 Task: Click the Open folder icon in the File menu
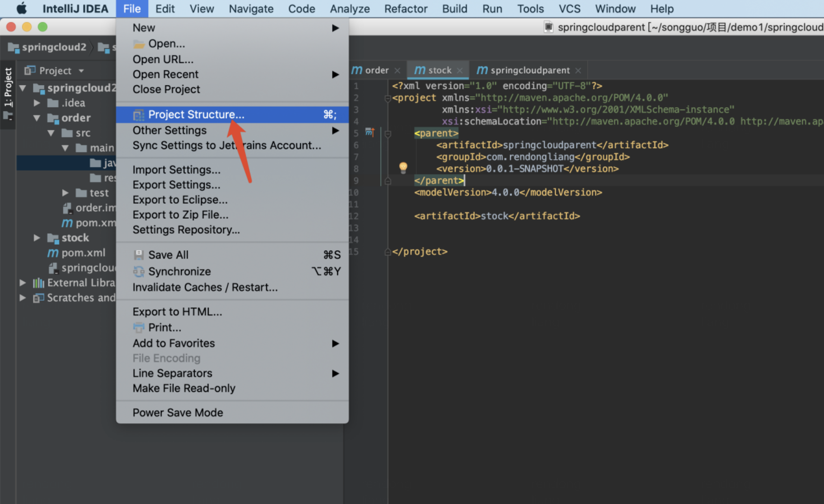pos(139,44)
